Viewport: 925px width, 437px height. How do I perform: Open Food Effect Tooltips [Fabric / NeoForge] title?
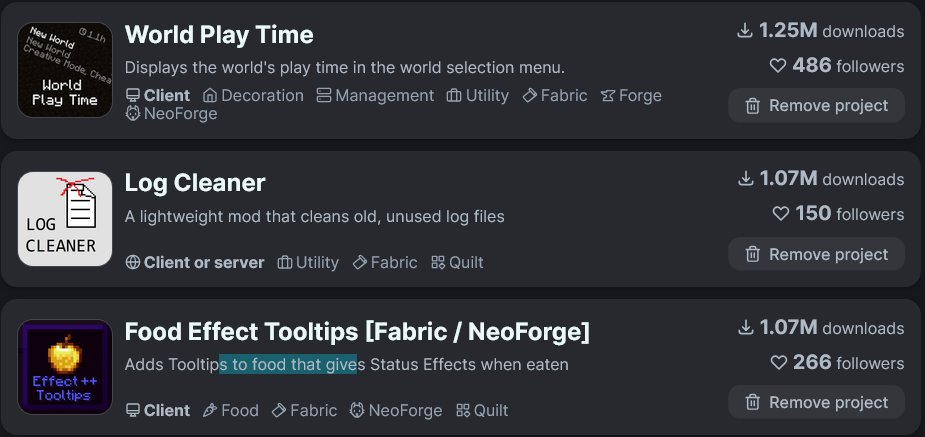click(357, 331)
